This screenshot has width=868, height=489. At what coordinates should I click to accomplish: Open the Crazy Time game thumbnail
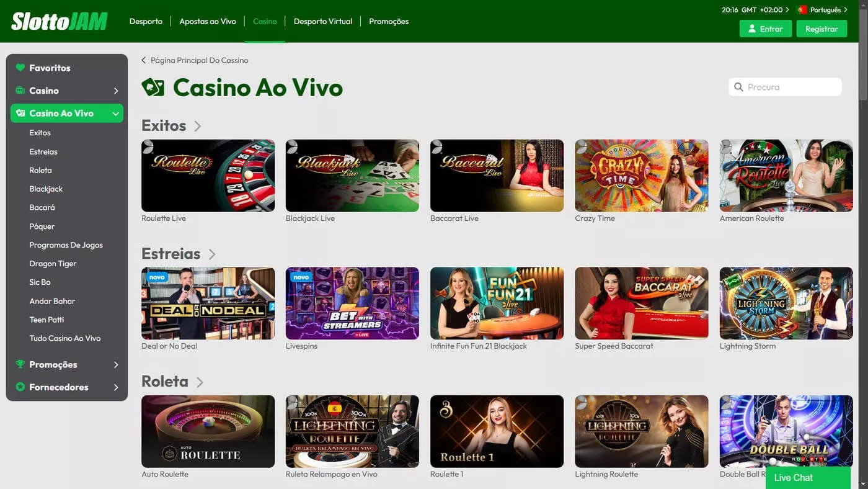point(642,176)
